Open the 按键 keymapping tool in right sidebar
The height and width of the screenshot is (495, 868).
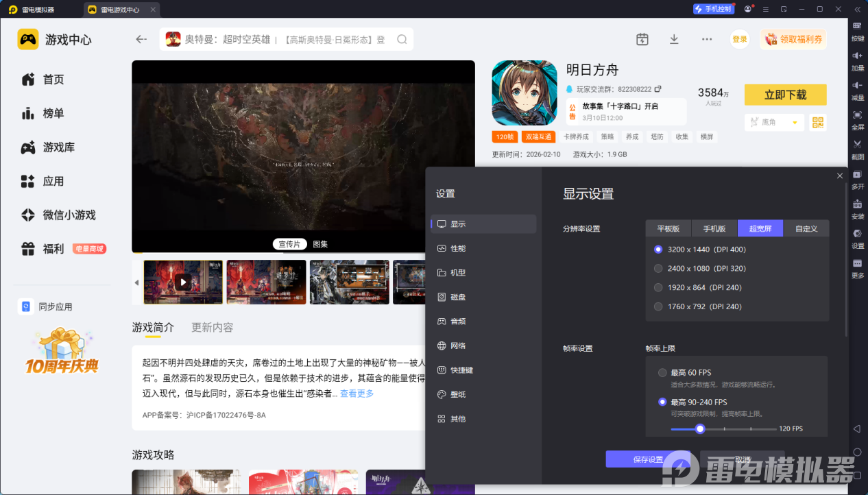pyautogui.click(x=857, y=31)
